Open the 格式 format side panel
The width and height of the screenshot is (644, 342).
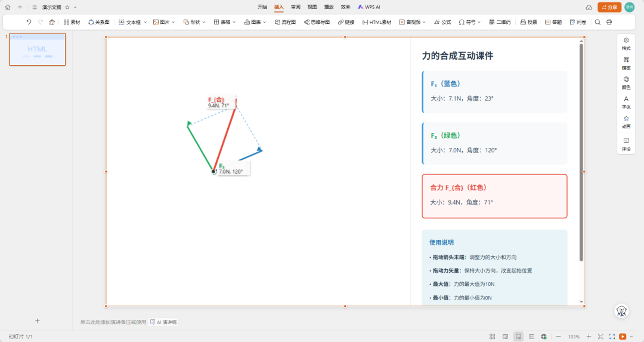(x=626, y=44)
